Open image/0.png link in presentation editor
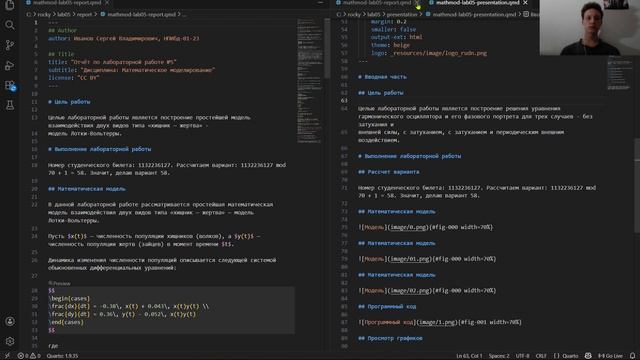The image size is (640, 360). (x=408, y=227)
